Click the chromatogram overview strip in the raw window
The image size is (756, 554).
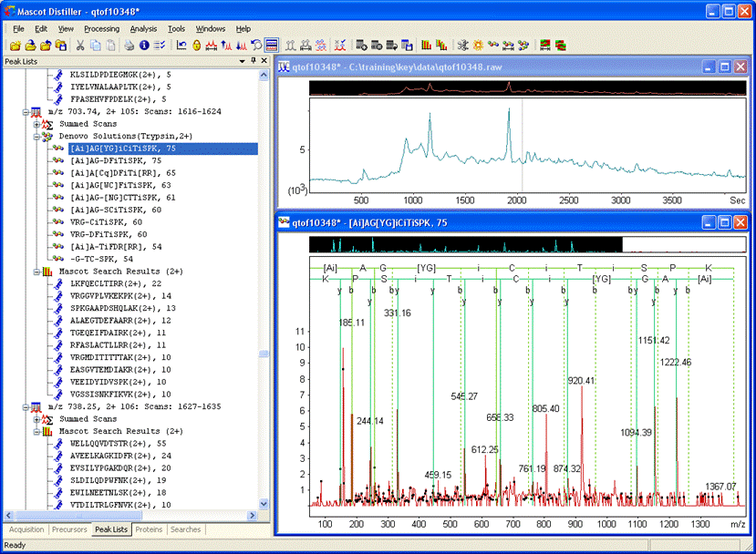527,87
